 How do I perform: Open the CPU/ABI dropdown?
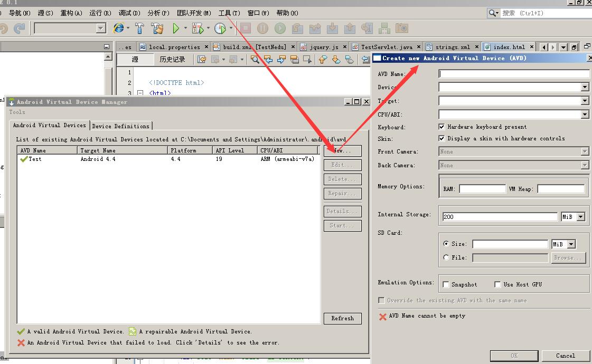click(x=585, y=114)
